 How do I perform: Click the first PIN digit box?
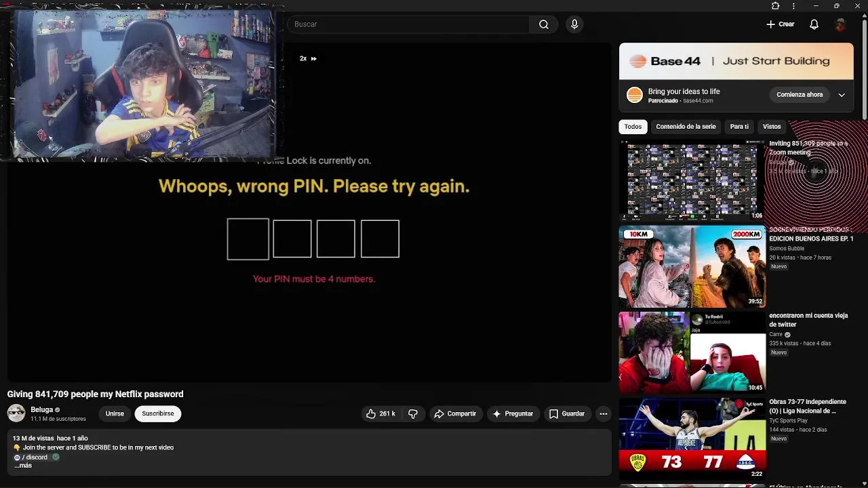point(248,239)
